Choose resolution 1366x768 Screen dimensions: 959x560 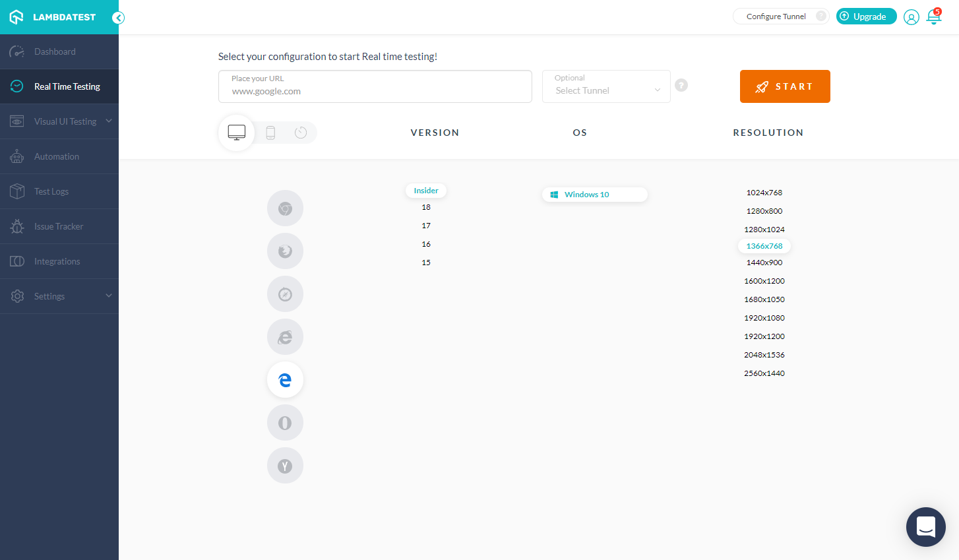[x=764, y=246]
